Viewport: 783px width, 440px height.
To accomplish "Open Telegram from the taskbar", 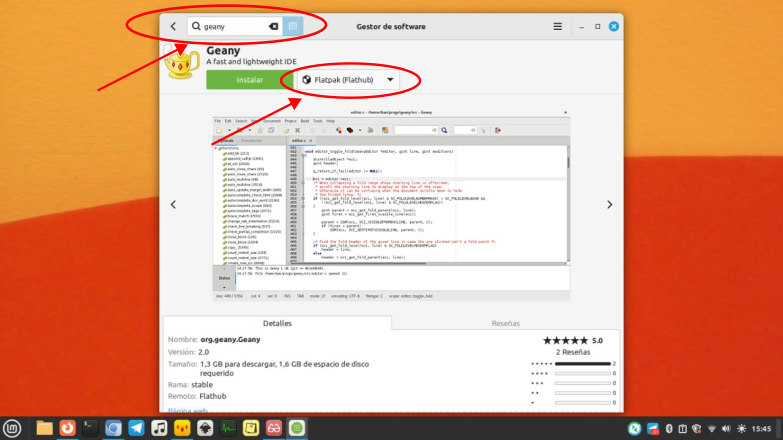I will pos(136,428).
